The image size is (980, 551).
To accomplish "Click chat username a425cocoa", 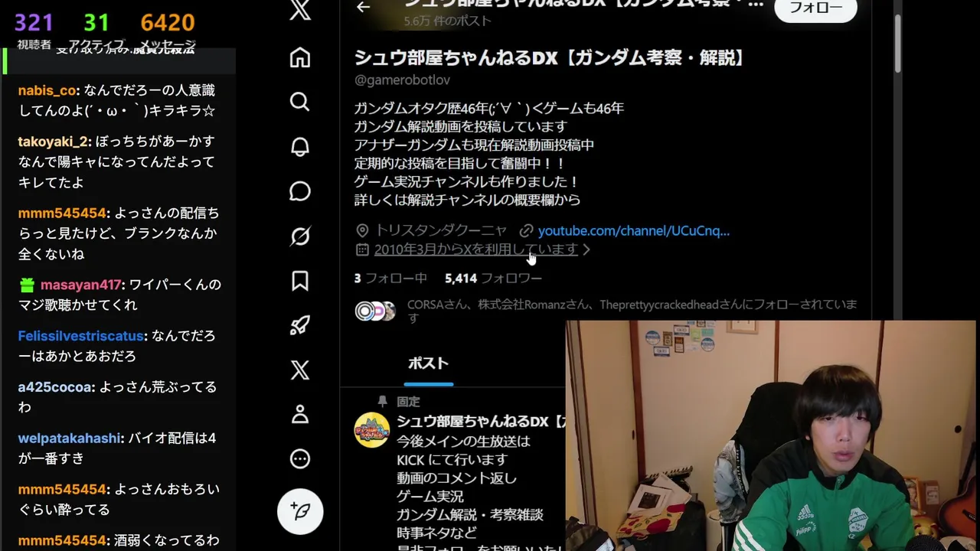I will 55,387.
